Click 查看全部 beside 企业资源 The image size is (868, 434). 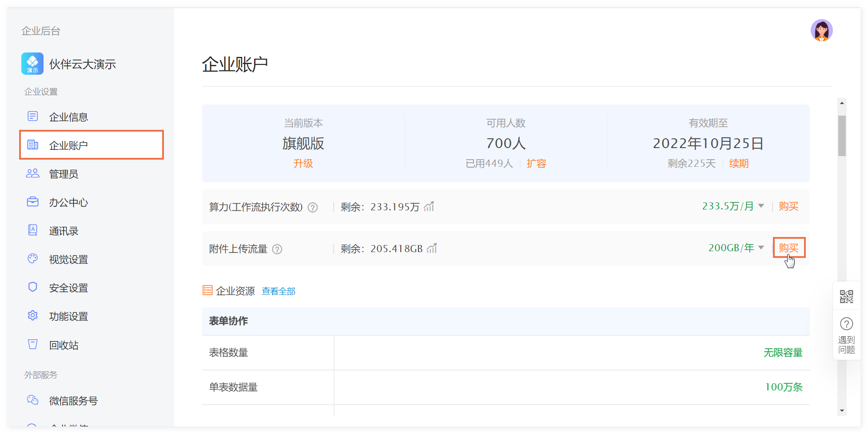[279, 291]
